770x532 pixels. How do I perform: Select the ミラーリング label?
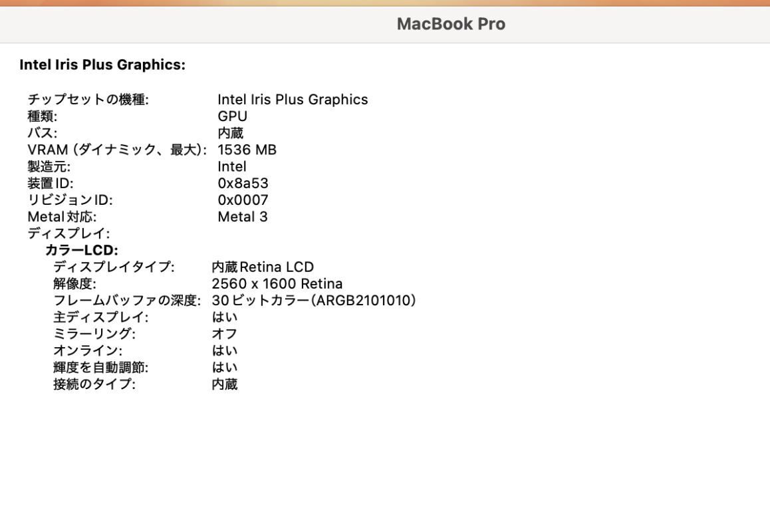pyautogui.click(x=94, y=334)
